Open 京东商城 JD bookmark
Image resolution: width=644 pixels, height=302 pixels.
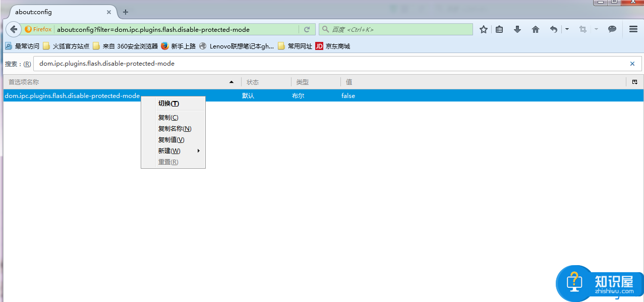point(333,46)
